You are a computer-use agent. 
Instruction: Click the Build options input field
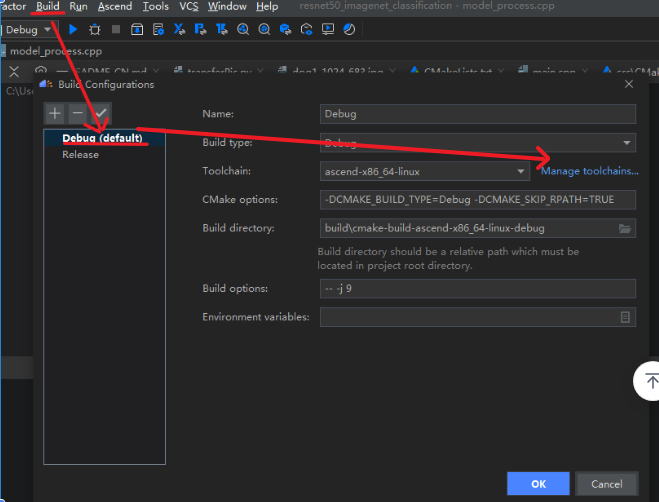(478, 289)
